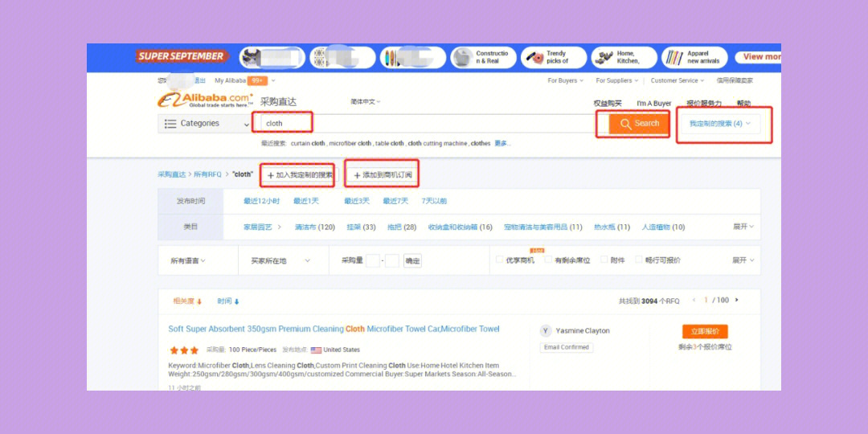868x434 pixels.
Task: Expand the 类目 row with 展开
Action: [743, 227]
